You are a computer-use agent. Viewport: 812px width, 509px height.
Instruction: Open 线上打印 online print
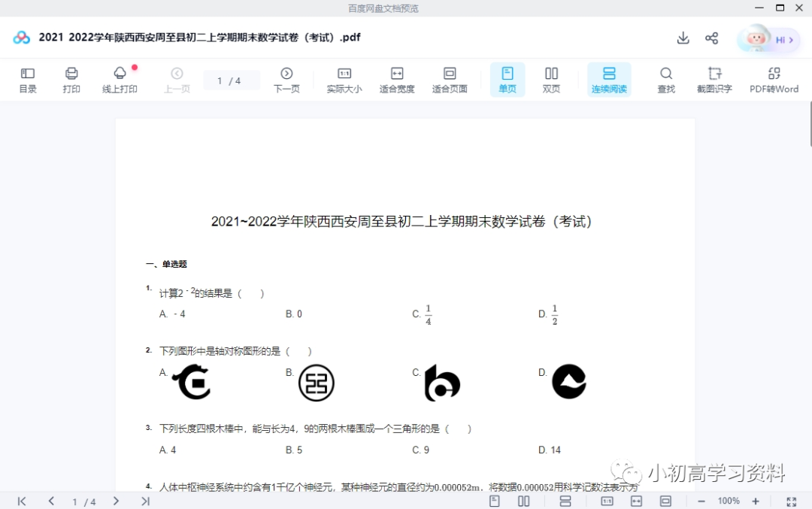[120, 80]
